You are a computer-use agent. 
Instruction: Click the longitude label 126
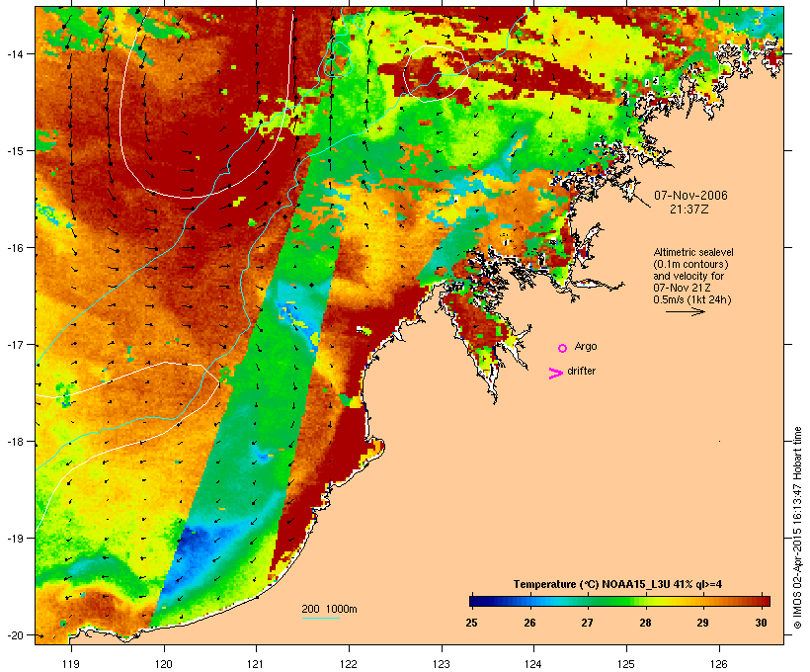click(718, 664)
